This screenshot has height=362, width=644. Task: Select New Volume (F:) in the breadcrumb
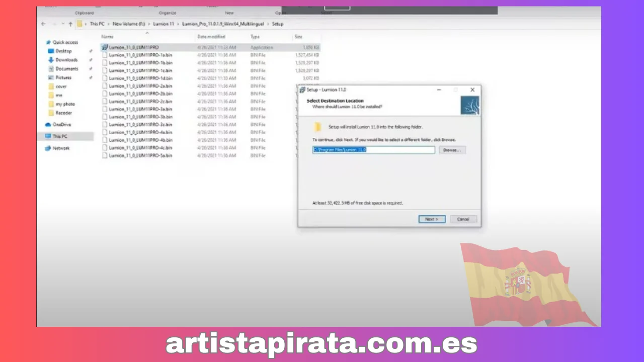(129, 24)
